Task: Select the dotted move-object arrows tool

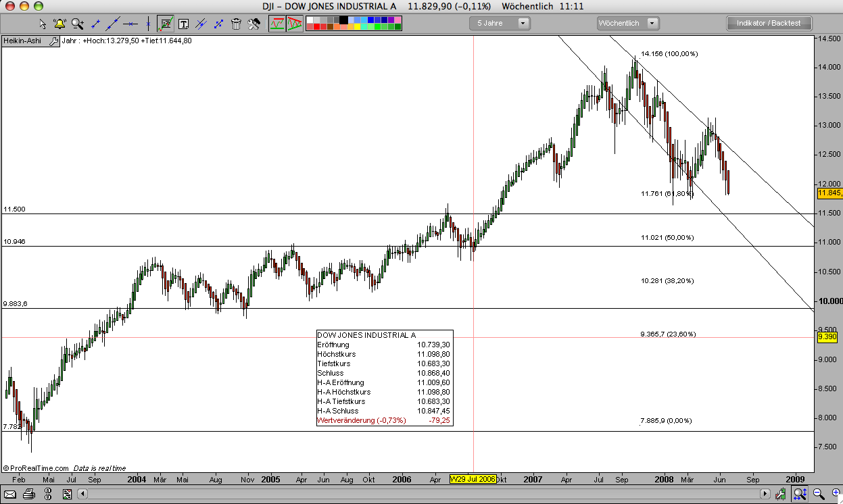Action: pyautogui.click(x=218, y=24)
